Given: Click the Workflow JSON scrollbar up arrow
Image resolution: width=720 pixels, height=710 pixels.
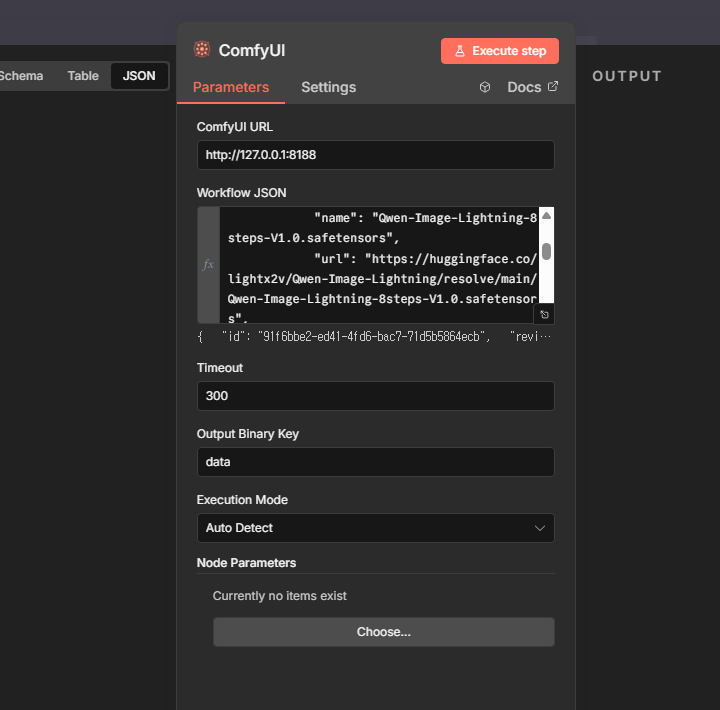Looking at the screenshot, I should coord(546,215).
